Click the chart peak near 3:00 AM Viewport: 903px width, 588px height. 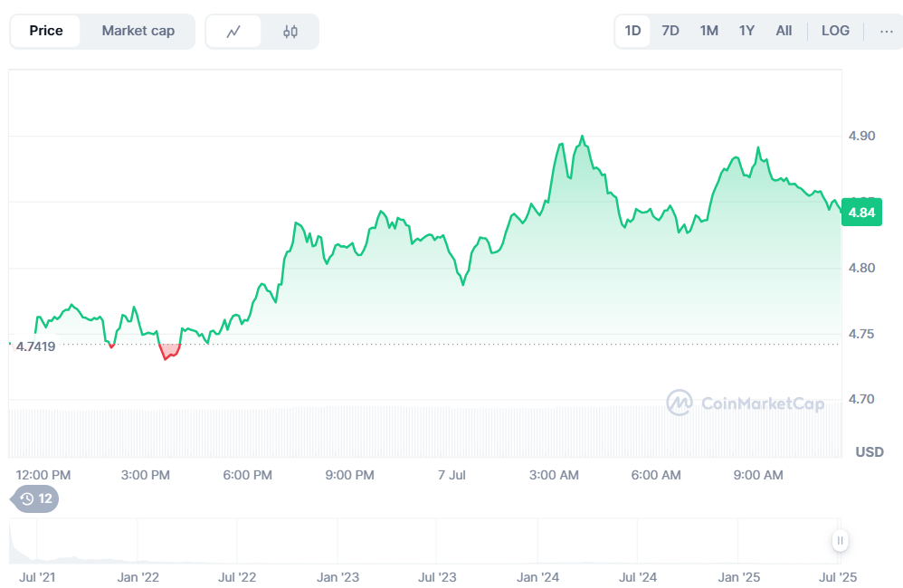pos(582,138)
